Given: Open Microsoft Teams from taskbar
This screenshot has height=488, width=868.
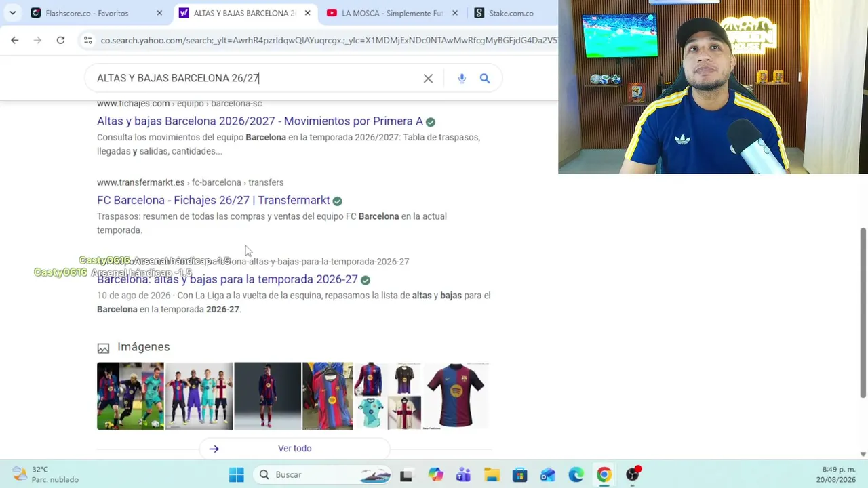Looking at the screenshot, I should tap(463, 475).
